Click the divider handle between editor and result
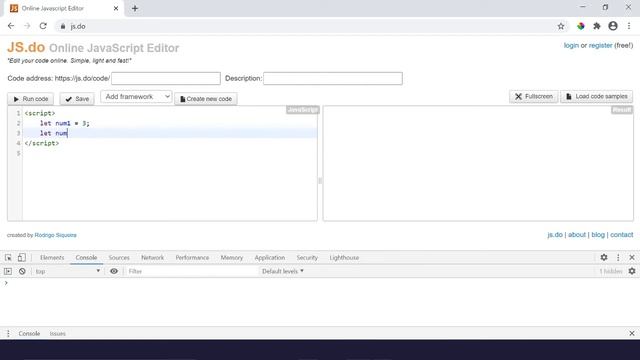 [x=320, y=180]
